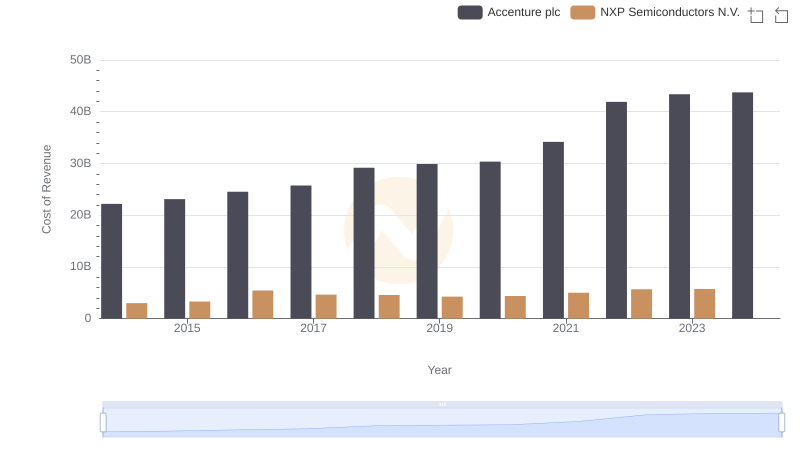Click the 30B y-axis label

click(x=81, y=163)
